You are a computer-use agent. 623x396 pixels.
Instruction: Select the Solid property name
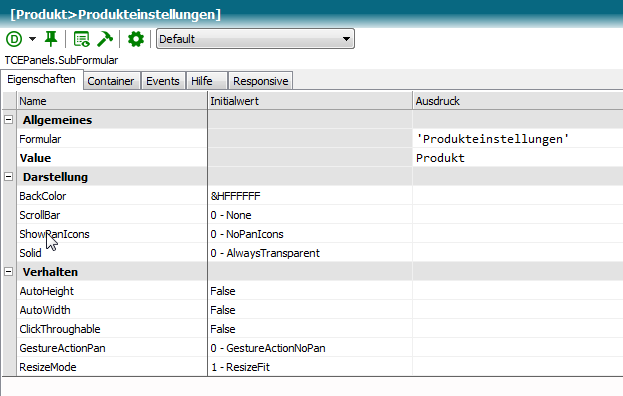tap(30, 253)
